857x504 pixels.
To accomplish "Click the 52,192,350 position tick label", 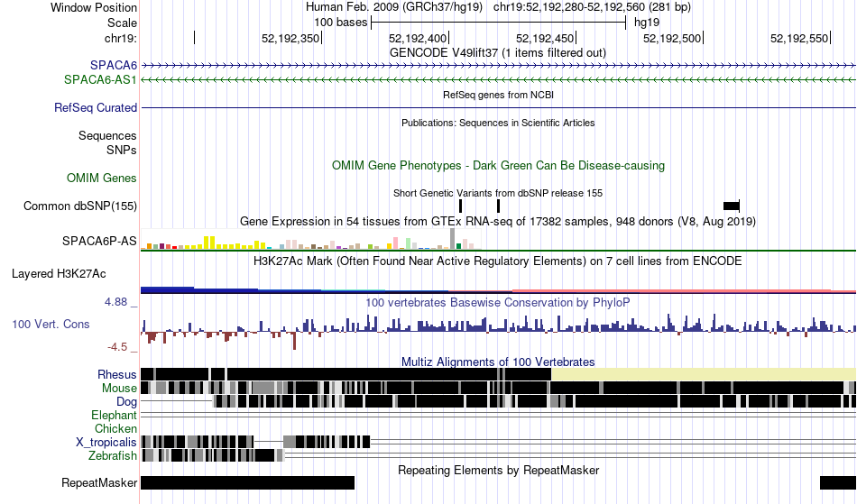I will pos(290,38).
